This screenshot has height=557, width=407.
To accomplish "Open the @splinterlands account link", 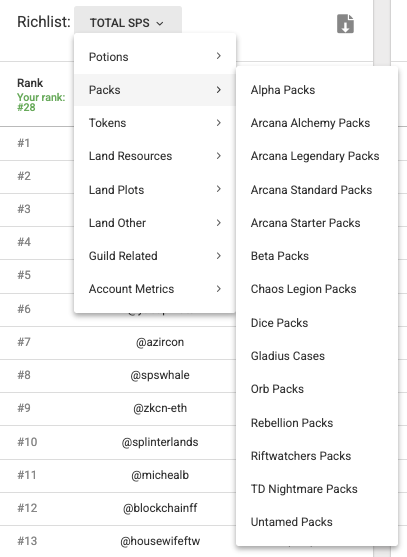I will [x=160, y=442].
